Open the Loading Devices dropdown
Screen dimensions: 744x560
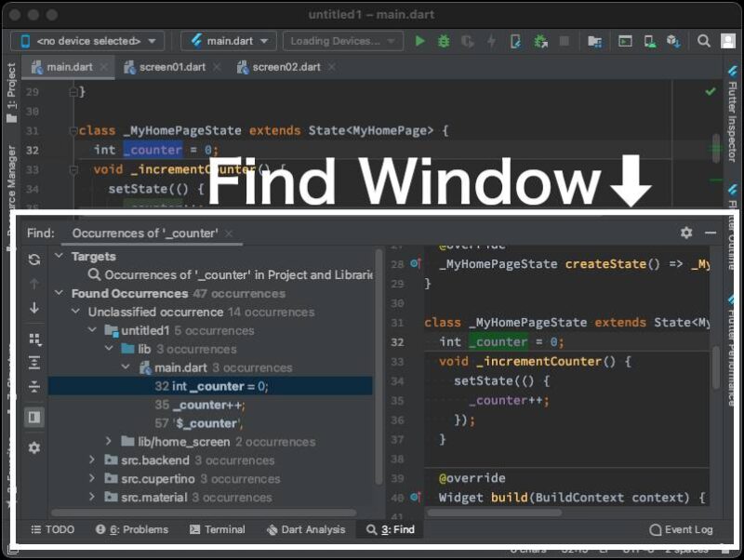click(342, 41)
